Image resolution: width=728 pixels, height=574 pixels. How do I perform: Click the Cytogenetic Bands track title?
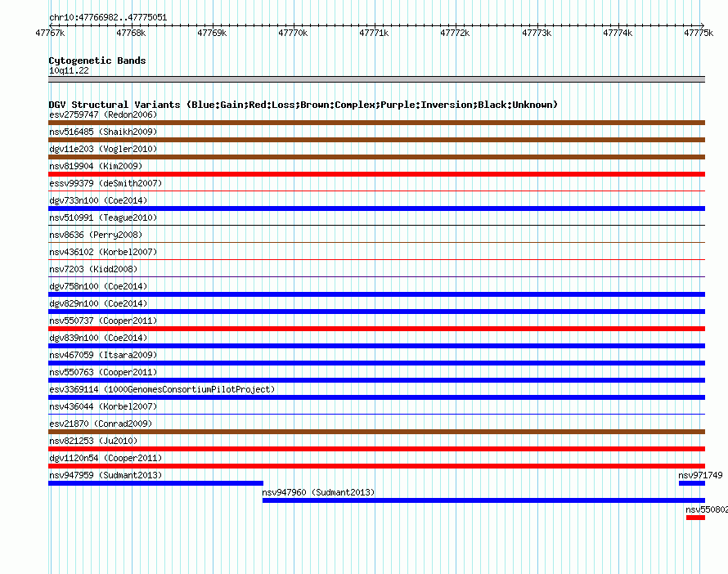97,61
